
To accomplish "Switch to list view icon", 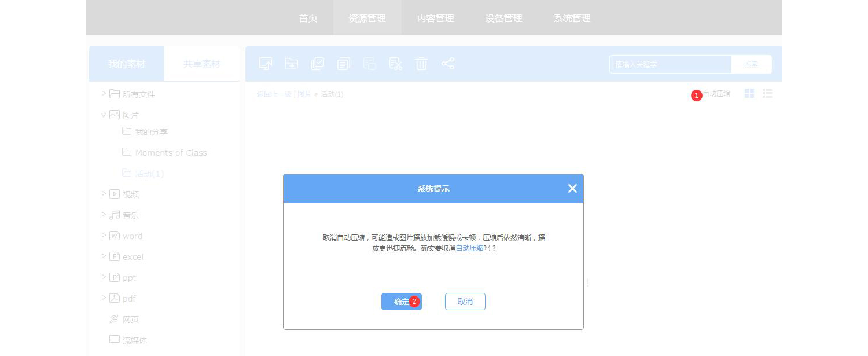I will pyautogui.click(x=767, y=93).
